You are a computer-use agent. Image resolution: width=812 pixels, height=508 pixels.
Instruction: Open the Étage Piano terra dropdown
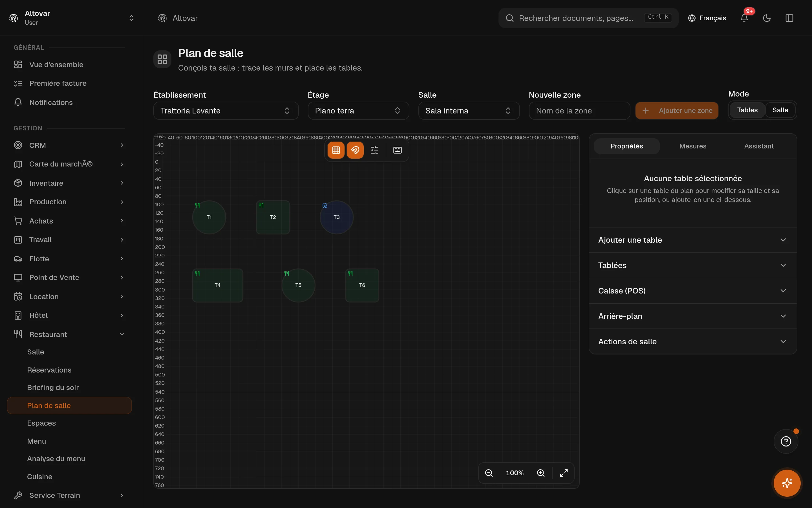coord(358,111)
